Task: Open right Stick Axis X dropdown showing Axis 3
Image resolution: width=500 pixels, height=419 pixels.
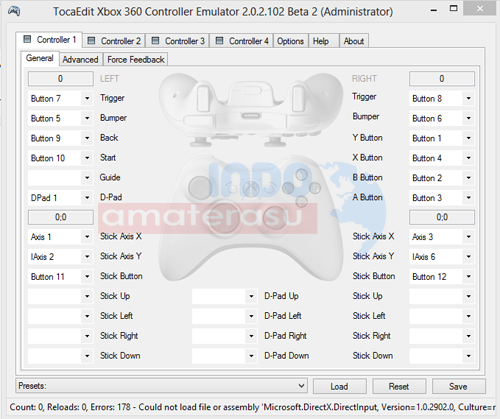Action: tap(442, 237)
